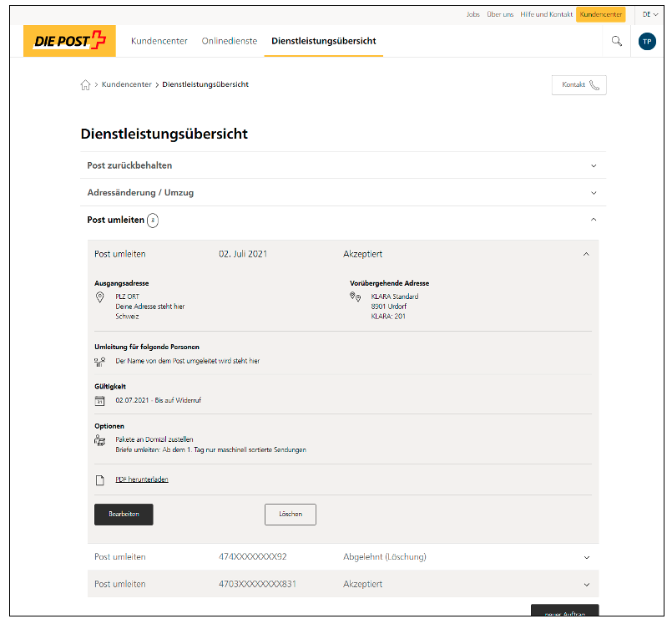672x624 pixels.
Task: Expand the Adressänderung / Umzug section
Action: (x=593, y=192)
